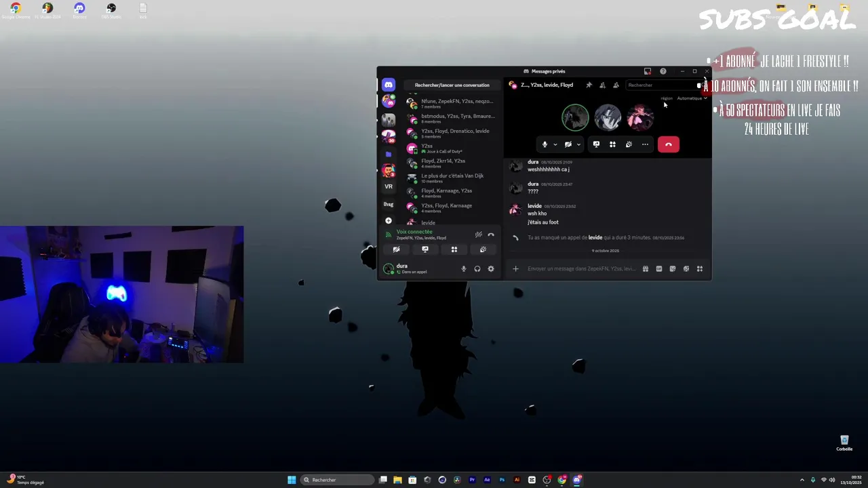Show hidden system tray icons chevron
The image size is (868, 488).
(802, 480)
